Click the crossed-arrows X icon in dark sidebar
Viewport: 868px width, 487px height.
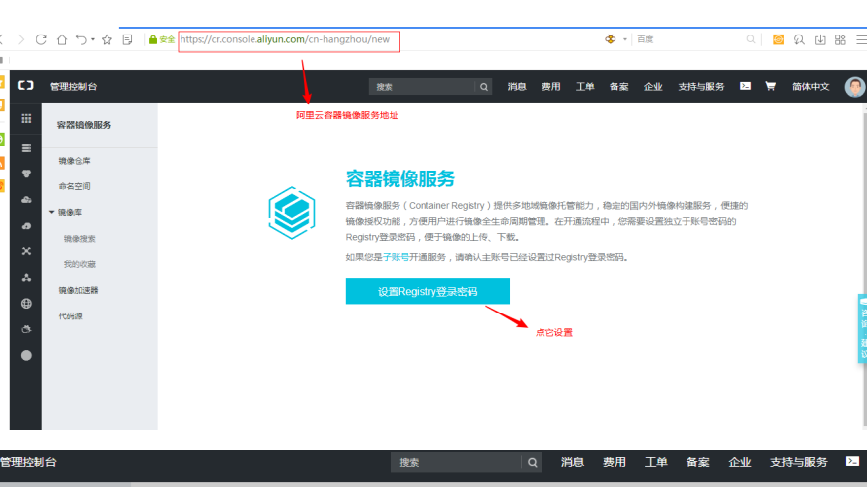click(26, 251)
